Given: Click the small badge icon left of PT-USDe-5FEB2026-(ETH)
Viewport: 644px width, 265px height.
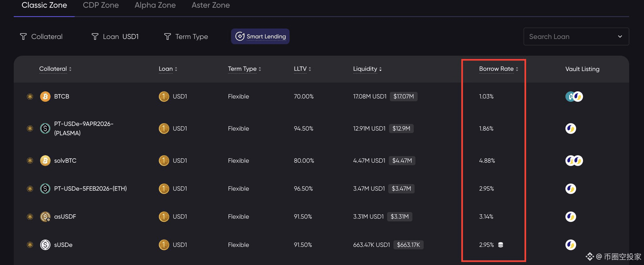Looking at the screenshot, I should [x=30, y=189].
